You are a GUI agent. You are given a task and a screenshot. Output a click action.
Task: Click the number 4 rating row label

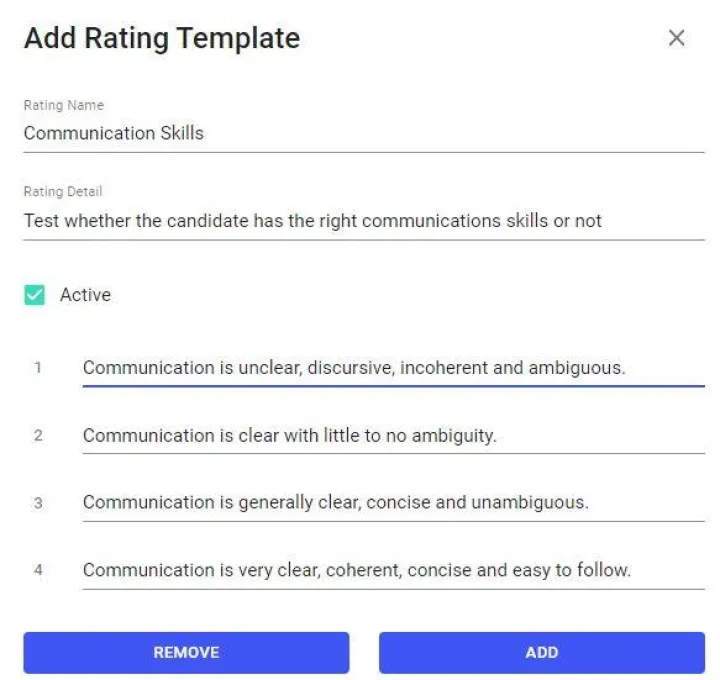38,570
